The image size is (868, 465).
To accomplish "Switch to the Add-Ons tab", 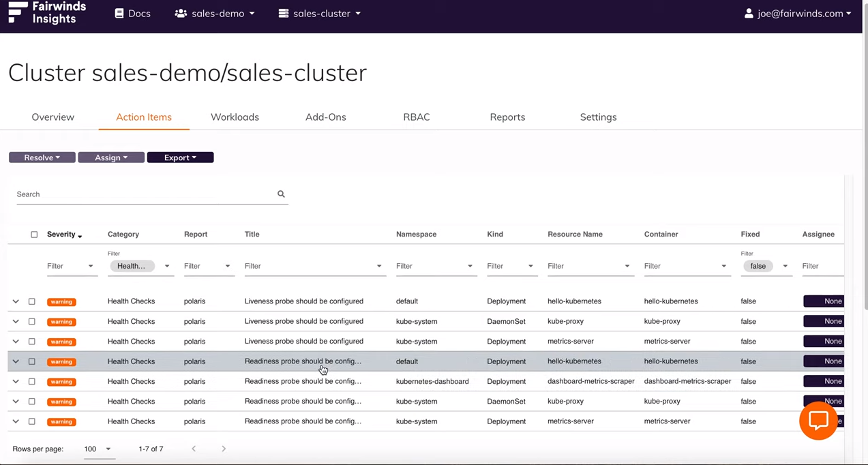I will pyautogui.click(x=326, y=117).
